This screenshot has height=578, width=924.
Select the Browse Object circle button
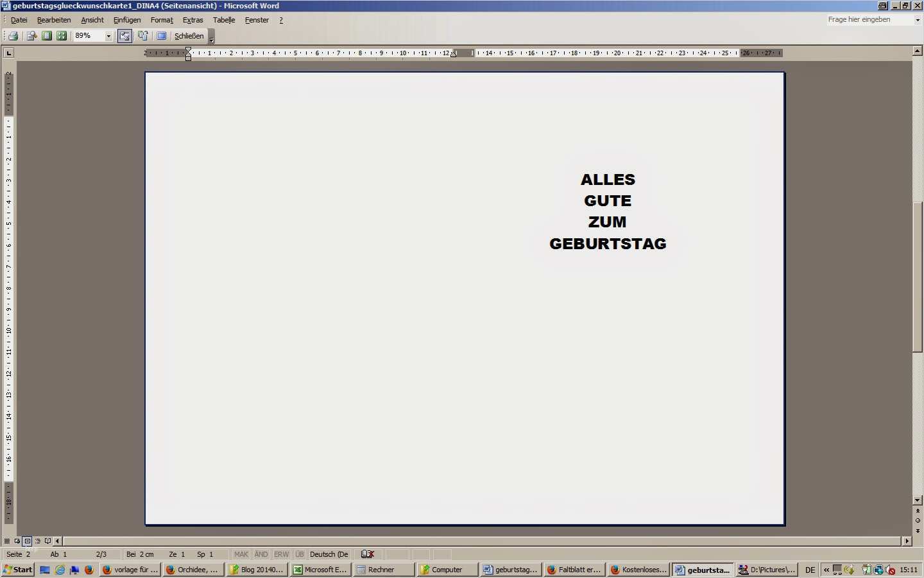click(918, 520)
